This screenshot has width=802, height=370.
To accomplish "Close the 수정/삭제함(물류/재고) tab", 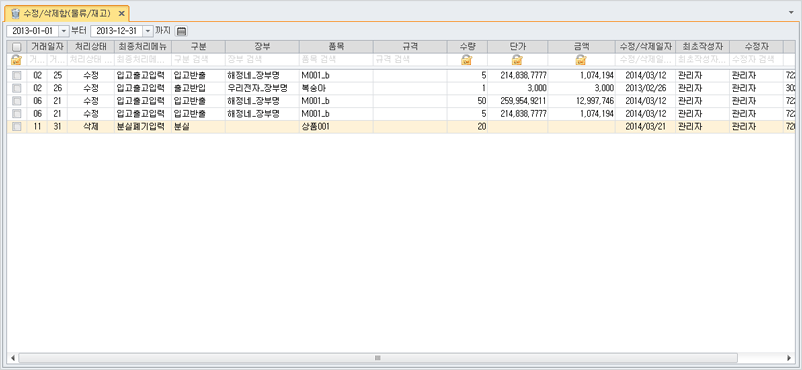I will click(x=121, y=13).
